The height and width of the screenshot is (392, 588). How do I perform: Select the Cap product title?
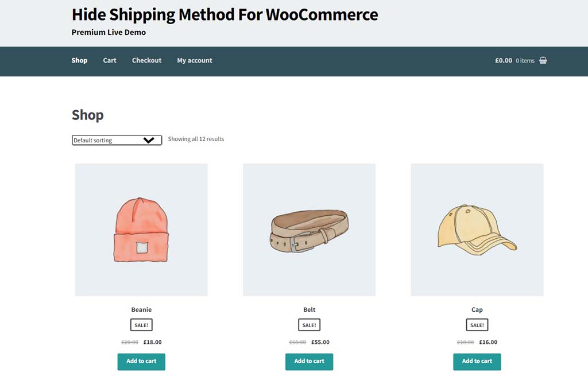[477, 309]
